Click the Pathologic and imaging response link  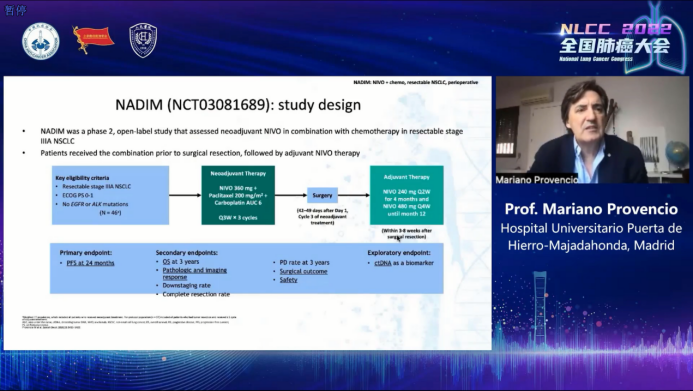(x=194, y=273)
